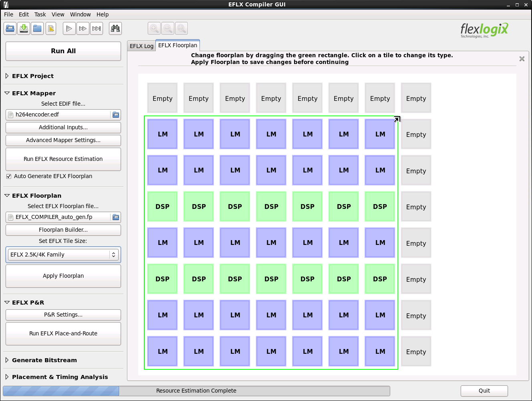Close the floorplan panel with X icon
The image size is (532, 401).
(522, 59)
